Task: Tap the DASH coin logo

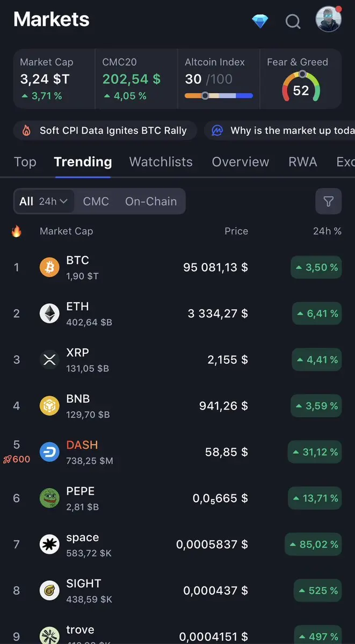Action: coord(49,452)
